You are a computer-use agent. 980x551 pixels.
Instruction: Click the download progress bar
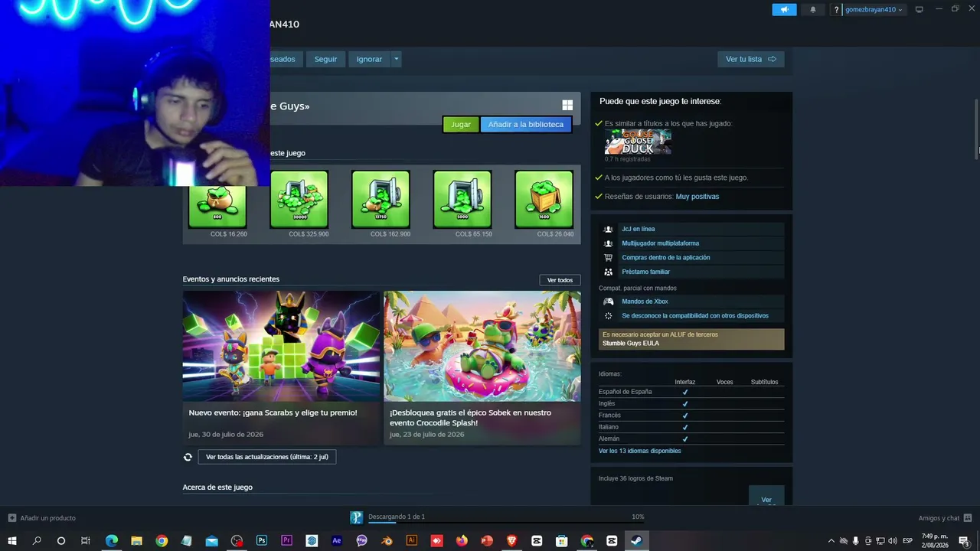coord(505,523)
